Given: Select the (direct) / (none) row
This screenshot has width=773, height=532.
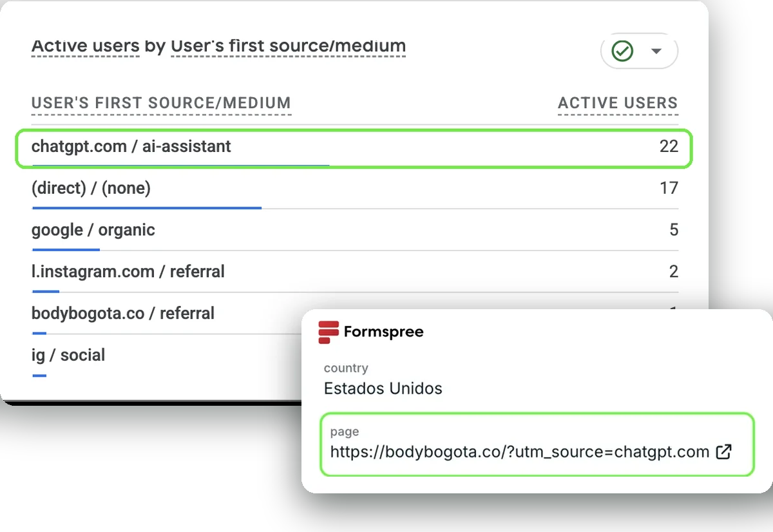Looking at the screenshot, I should 354,189.
